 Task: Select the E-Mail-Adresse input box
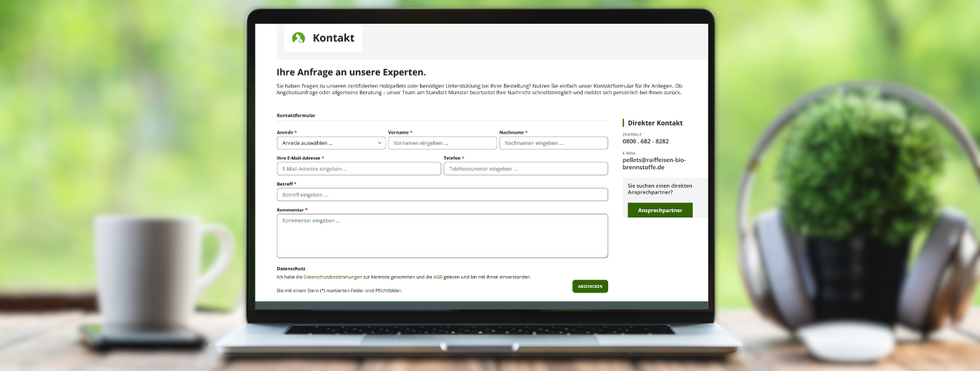point(359,169)
